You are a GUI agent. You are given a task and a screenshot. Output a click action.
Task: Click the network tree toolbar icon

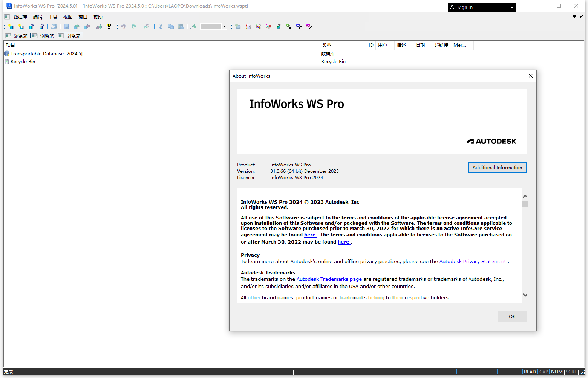click(258, 26)
